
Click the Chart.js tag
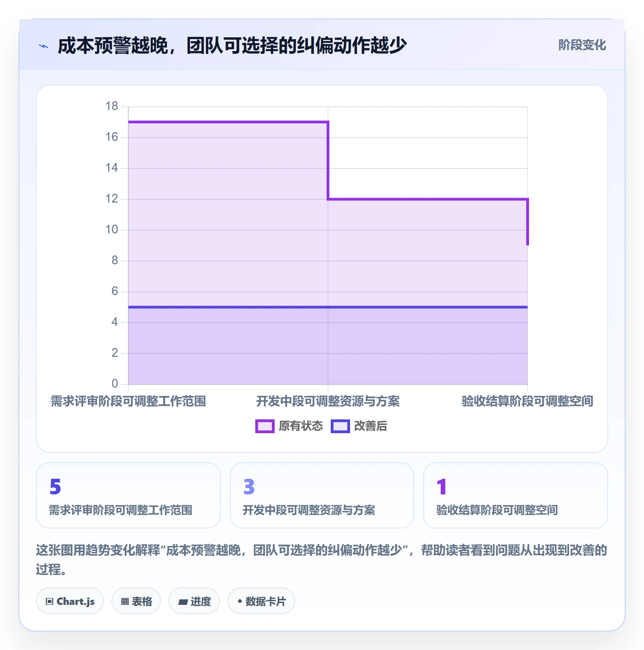[x=70, y=601]
